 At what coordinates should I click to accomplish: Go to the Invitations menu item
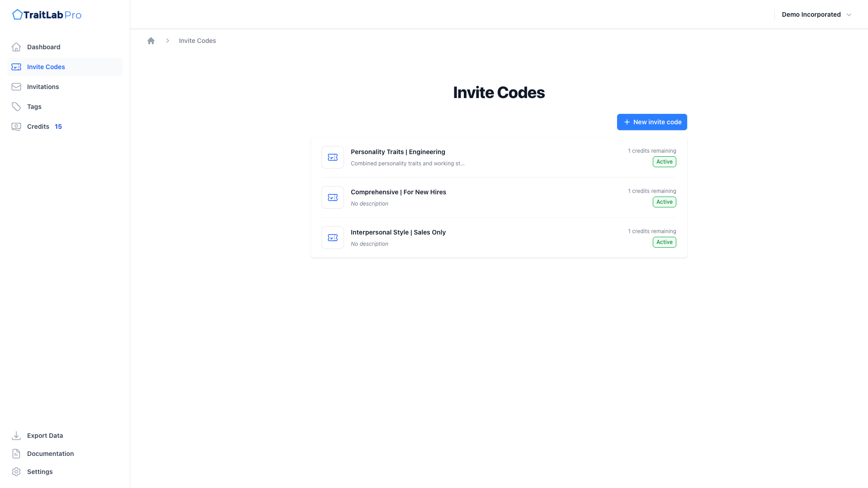click(x=43, y=87)
